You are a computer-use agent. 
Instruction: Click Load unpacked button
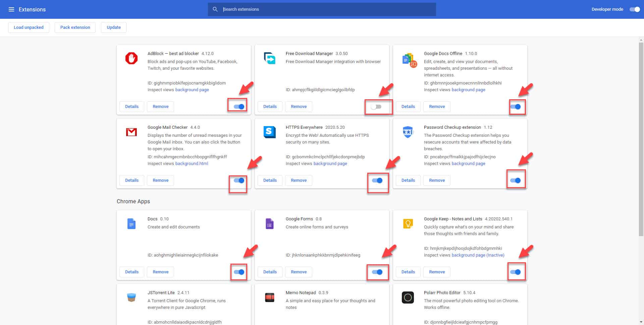point(29,28)
